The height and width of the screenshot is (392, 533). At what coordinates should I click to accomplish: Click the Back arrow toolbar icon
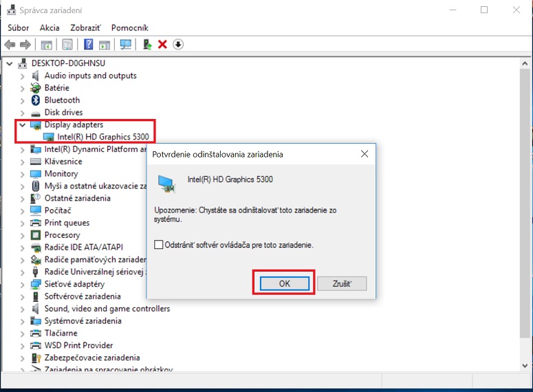coord(10,45)
